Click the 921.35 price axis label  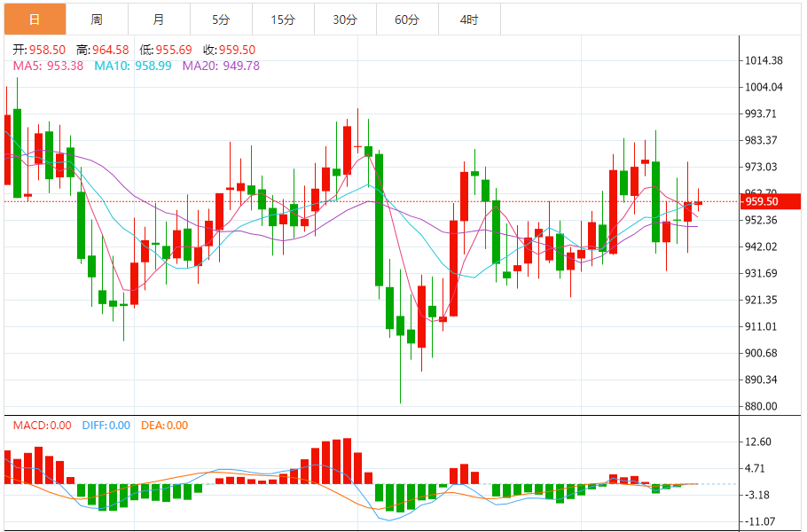point(761,300)
